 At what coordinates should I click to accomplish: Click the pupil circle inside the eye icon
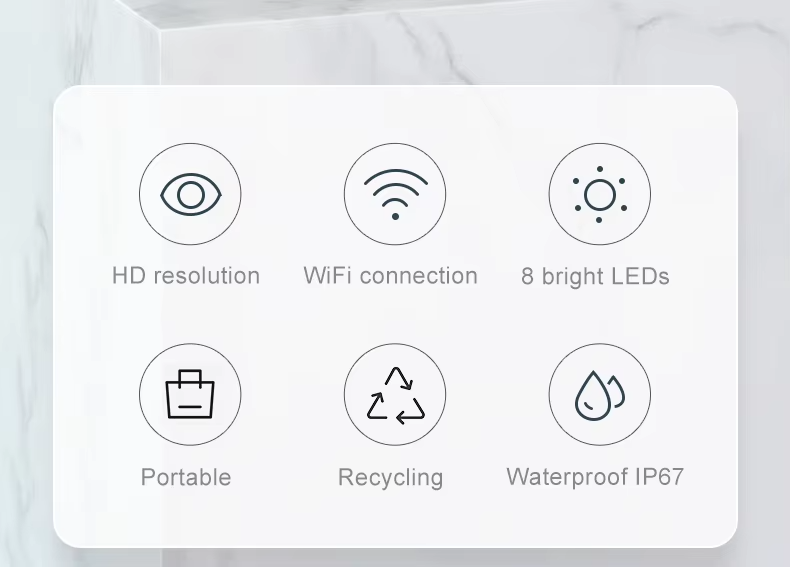191,195
